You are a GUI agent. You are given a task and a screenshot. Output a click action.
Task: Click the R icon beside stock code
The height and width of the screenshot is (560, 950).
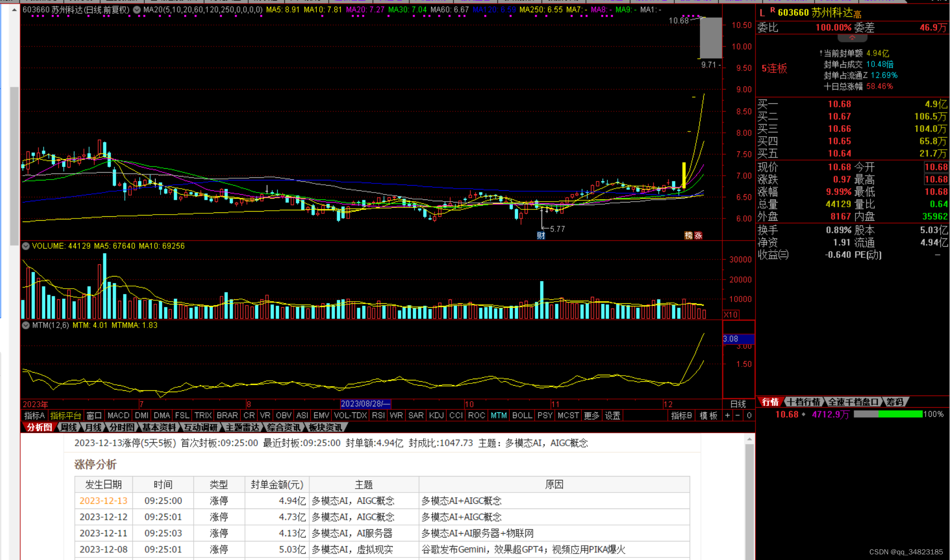772,10
